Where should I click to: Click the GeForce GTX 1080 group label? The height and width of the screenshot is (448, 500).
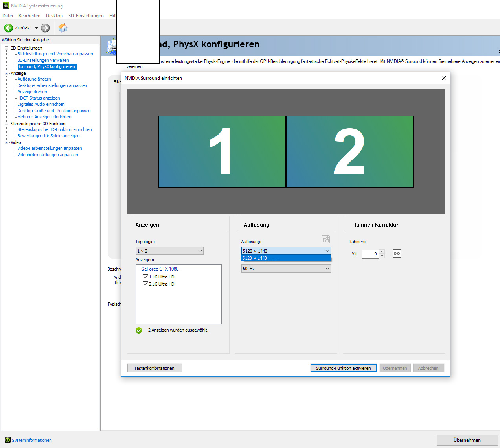point(160,269)
